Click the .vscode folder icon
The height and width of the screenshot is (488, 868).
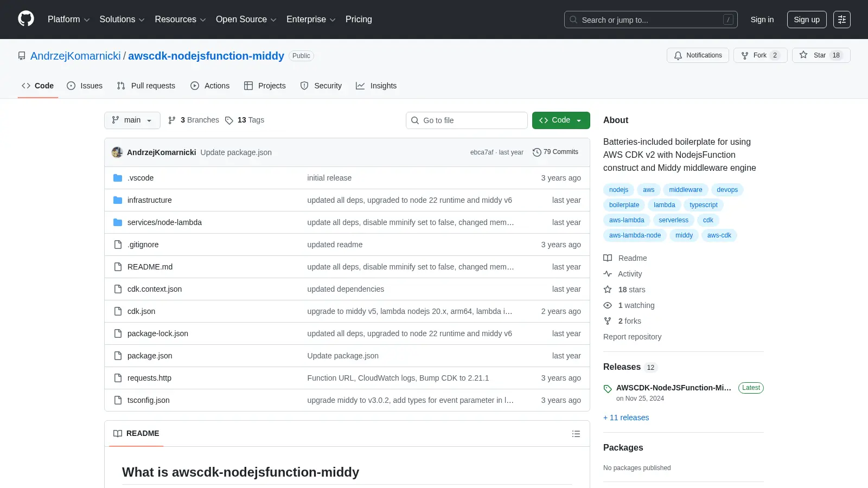point(118,178)
